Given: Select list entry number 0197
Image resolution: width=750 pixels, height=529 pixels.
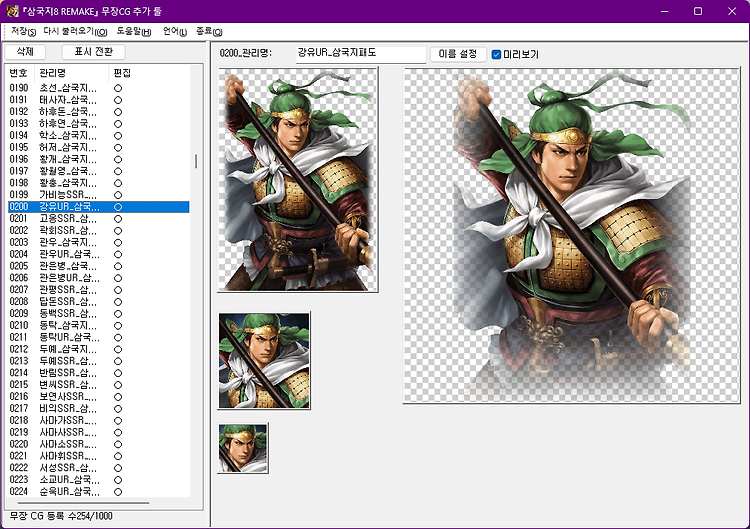Looking at the screenshot, I should tap(99, 171).
